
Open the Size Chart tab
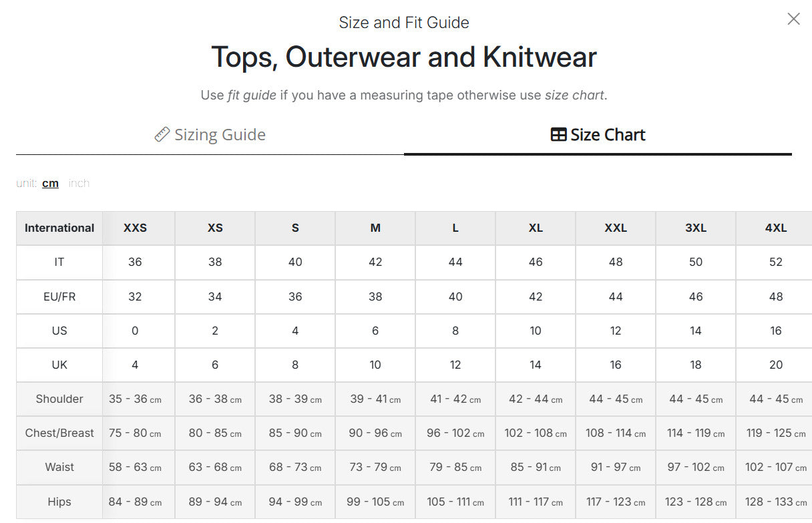[x=598, y=134]
